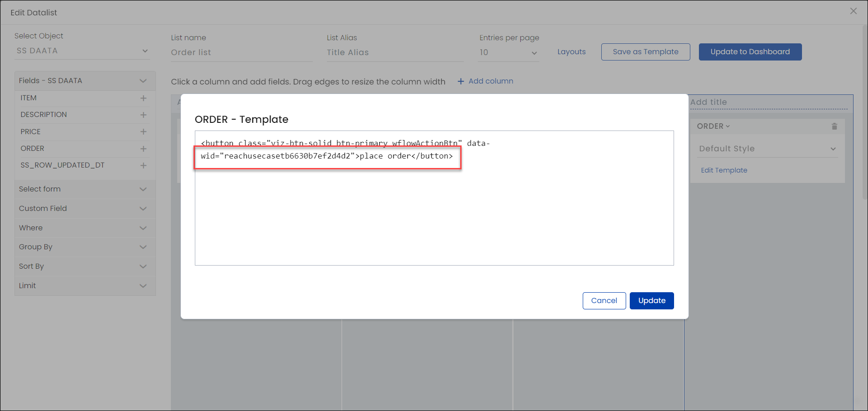Open the Select Object dropdown
This screenshot has height=411, width=868.
[81, 51]
